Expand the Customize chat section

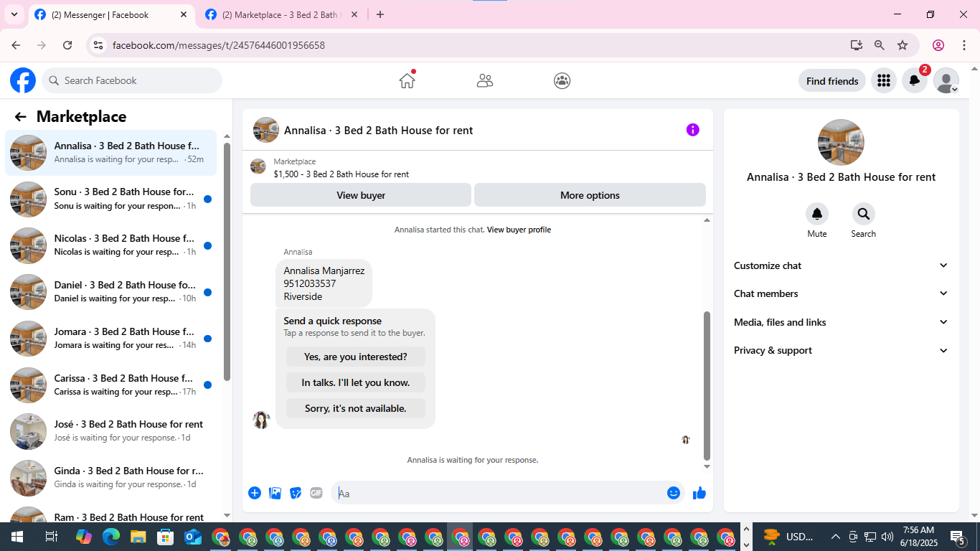[842, 265]
